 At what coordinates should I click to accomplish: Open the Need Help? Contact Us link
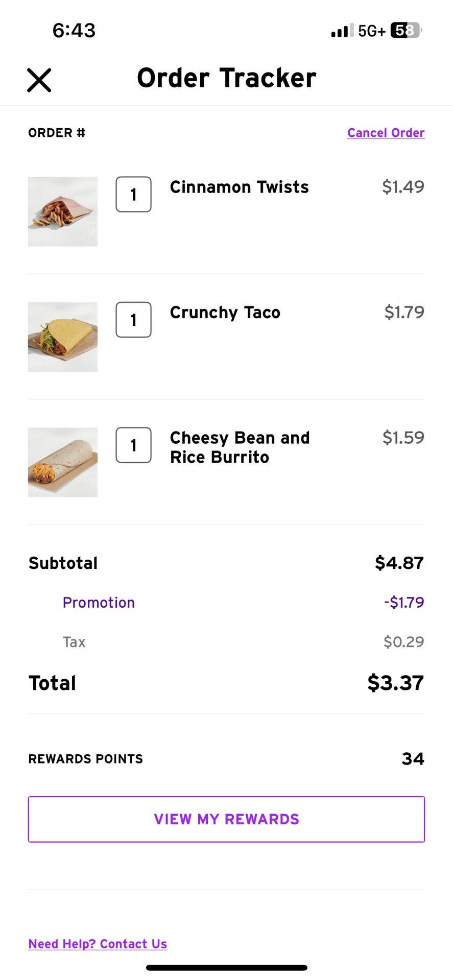[x=98, y=944]
